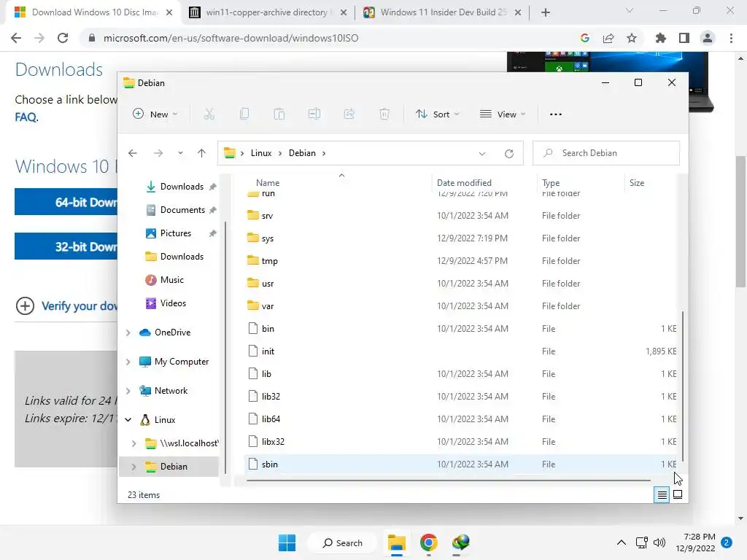The image size is (747, 560).
Task: Switch to large thumbnails view icon
Action: coord(678,495)
